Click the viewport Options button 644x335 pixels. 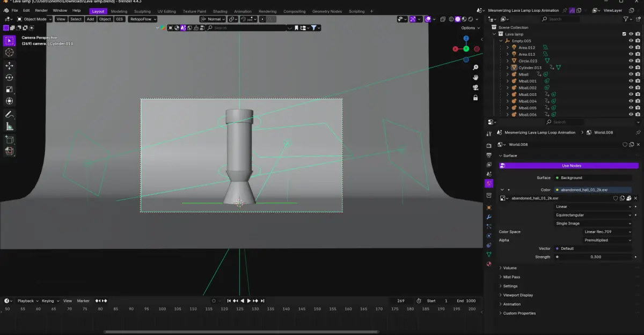(x=470, y=28)
